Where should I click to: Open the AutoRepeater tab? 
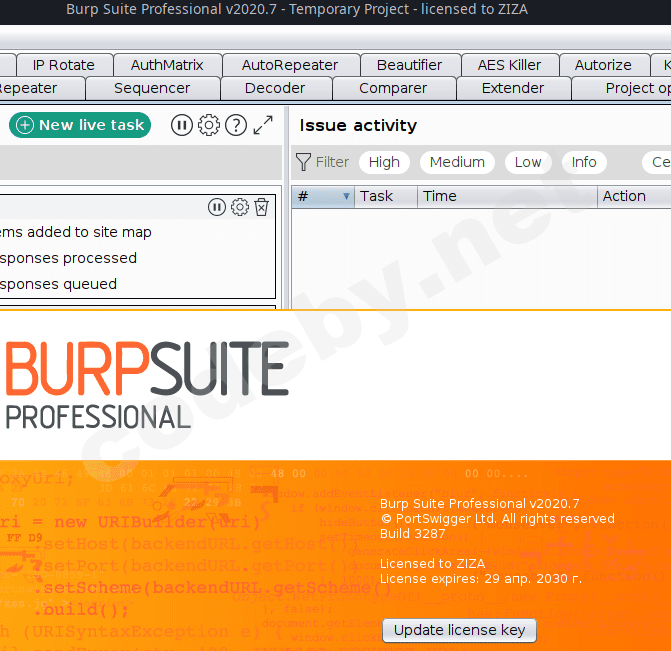point(290,65)
